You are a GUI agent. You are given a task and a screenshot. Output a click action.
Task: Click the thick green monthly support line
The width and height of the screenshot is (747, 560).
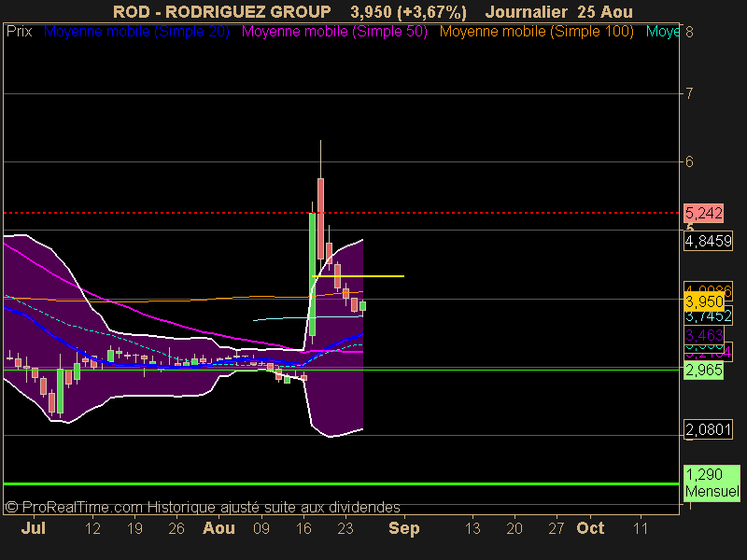click(x=341, y=483)
